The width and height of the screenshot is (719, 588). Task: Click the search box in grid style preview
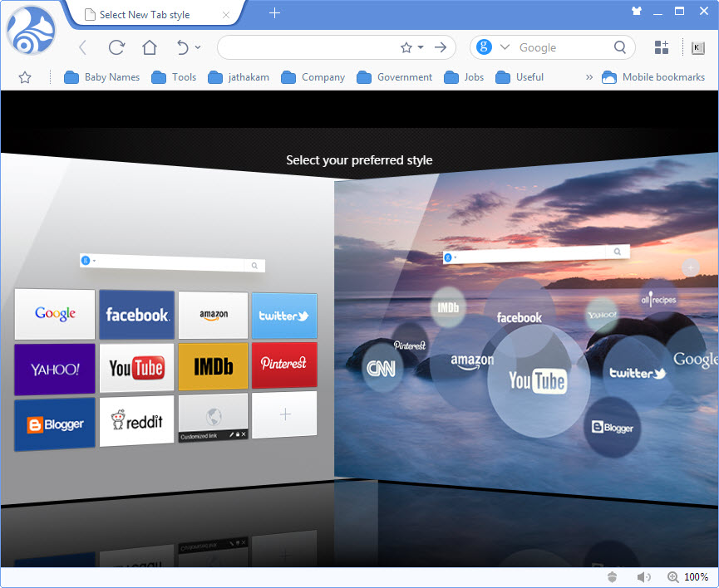click(172, 262)
